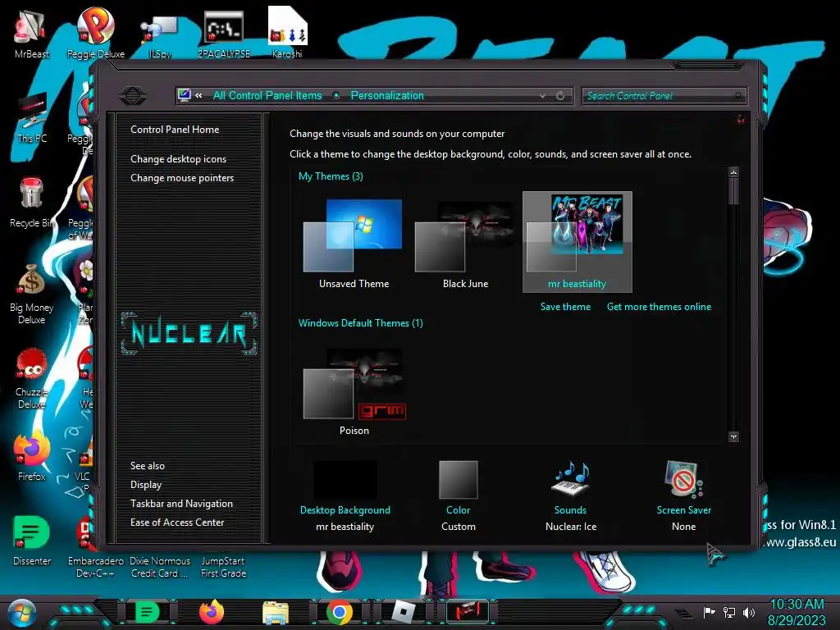Select the This PC desktop icon
Viewport: 840px width, 630px height.
pyautogui.click(x=32, y=118)
